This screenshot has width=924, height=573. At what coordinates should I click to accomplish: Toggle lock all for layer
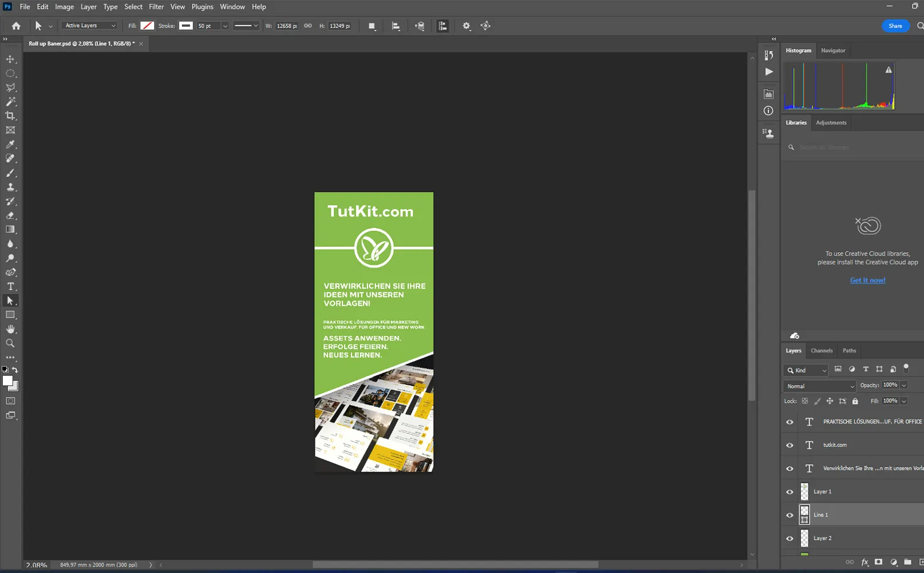[855, 401]
